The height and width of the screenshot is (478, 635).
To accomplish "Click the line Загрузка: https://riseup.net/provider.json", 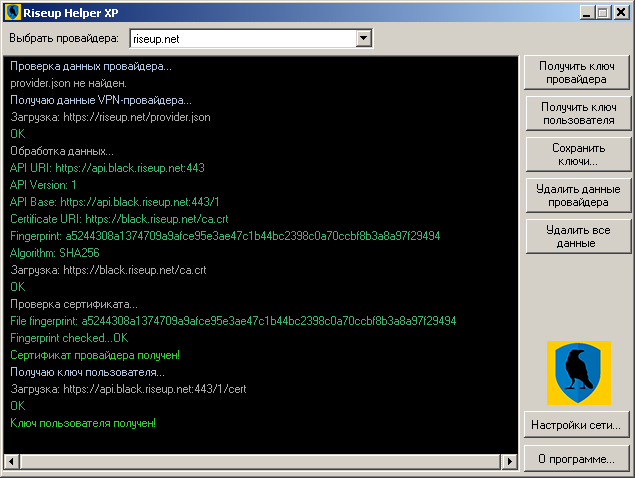I will click(110, 117).
